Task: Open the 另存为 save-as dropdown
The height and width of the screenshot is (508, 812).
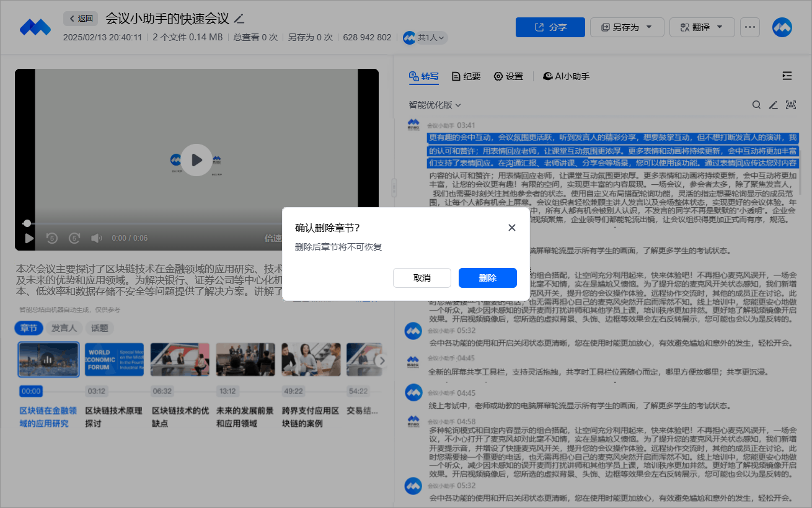Action: coord(627,27)
